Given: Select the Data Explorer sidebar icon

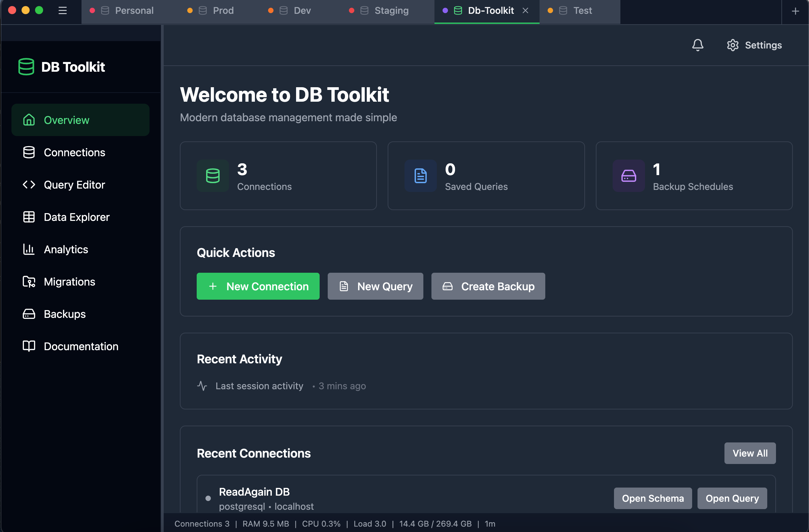Looking at the screenshot, I should click(x=29, y=217).
